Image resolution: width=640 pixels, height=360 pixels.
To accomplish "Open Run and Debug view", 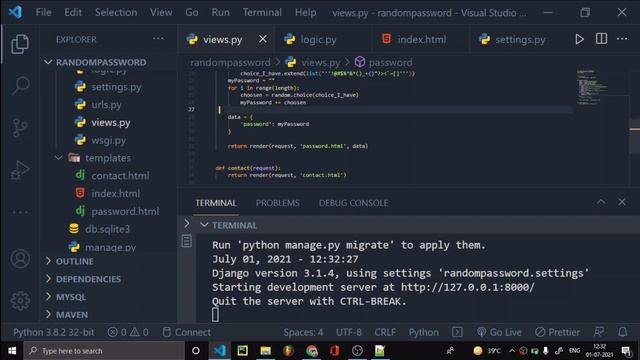I will click(20, 170).
